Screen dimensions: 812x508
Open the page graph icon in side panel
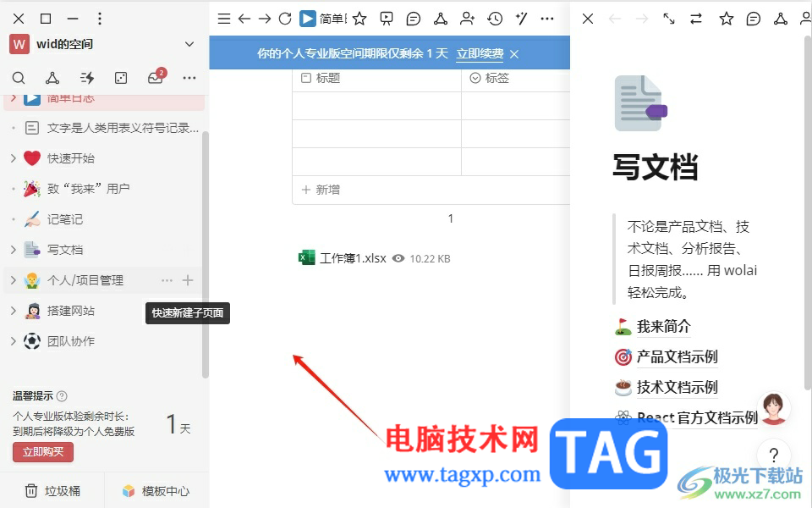781,19
